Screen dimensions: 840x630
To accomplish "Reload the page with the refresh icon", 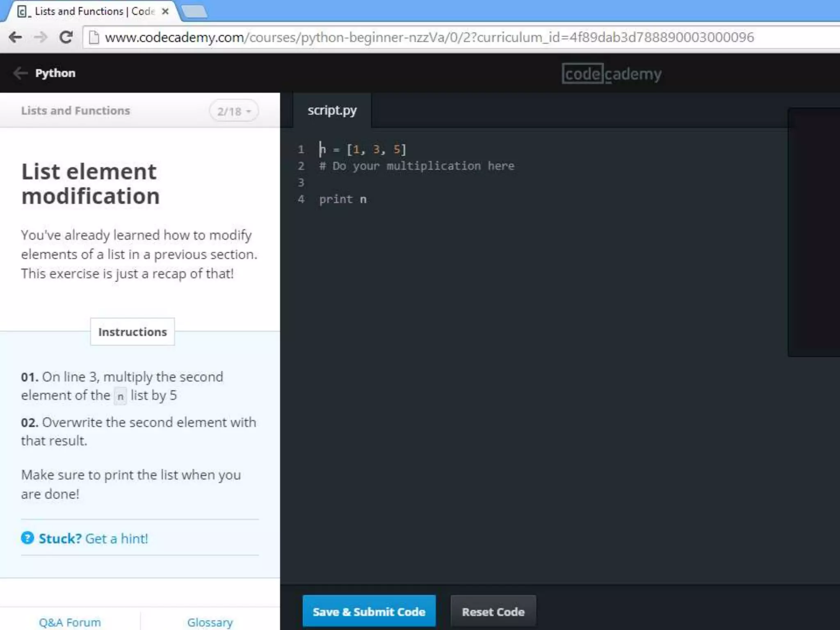I will tap(66, 37).
